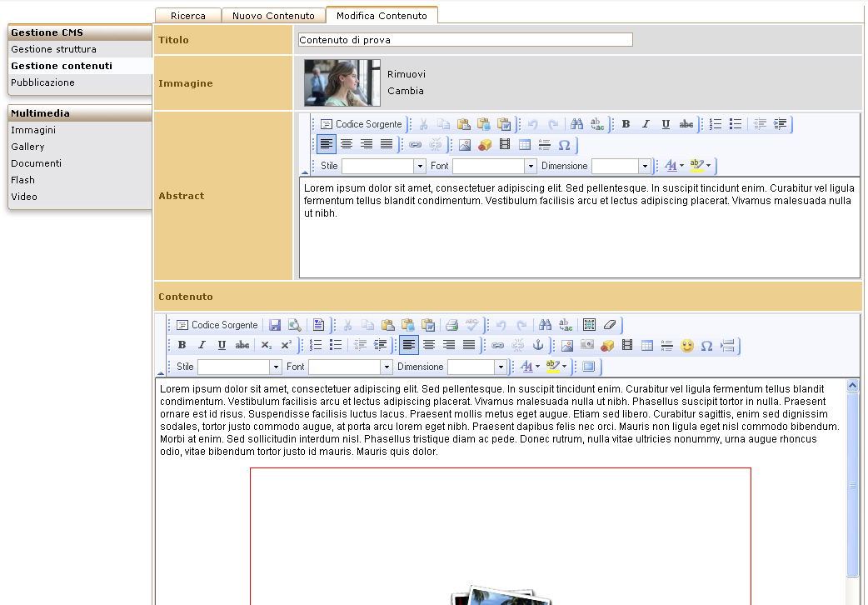
Task: Toggle center alignment in the Abstract editor
Action: click(347, 145)
